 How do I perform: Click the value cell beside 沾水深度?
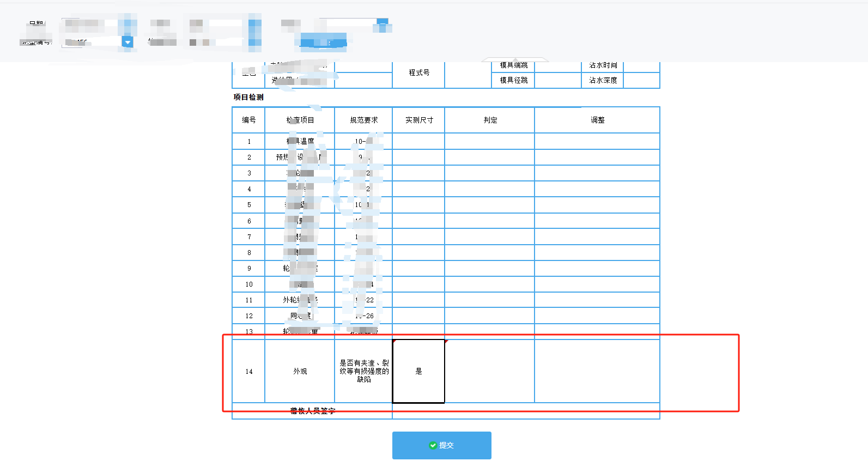(641, 80)
